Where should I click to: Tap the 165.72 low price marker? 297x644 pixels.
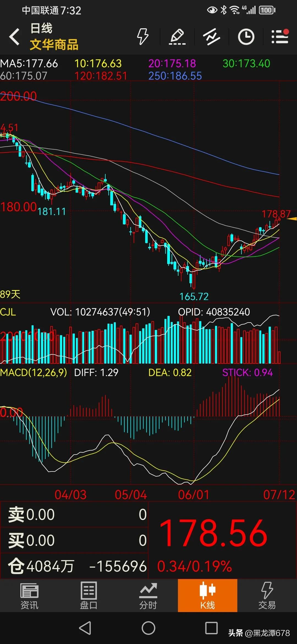click(x=194, y=296)
